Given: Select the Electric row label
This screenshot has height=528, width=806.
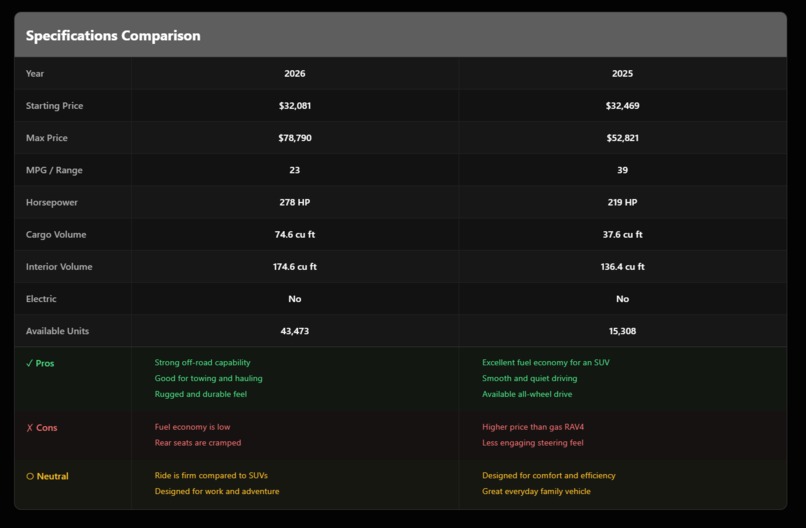Looking at the screenshot, I should [x=41, y=299].
